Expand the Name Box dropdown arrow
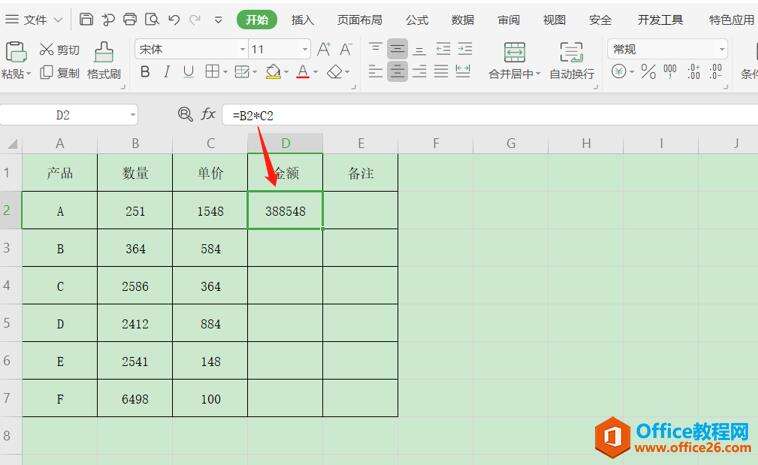758x465 pixels. (x=132, y=115)
